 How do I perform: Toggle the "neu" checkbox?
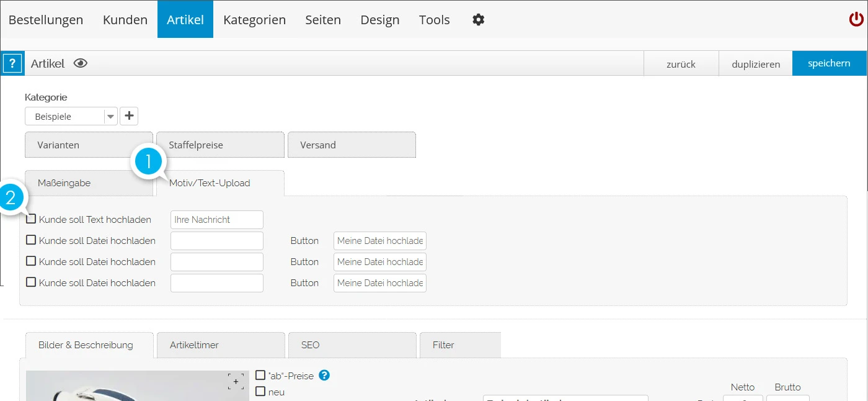click(x=260, y=392)
